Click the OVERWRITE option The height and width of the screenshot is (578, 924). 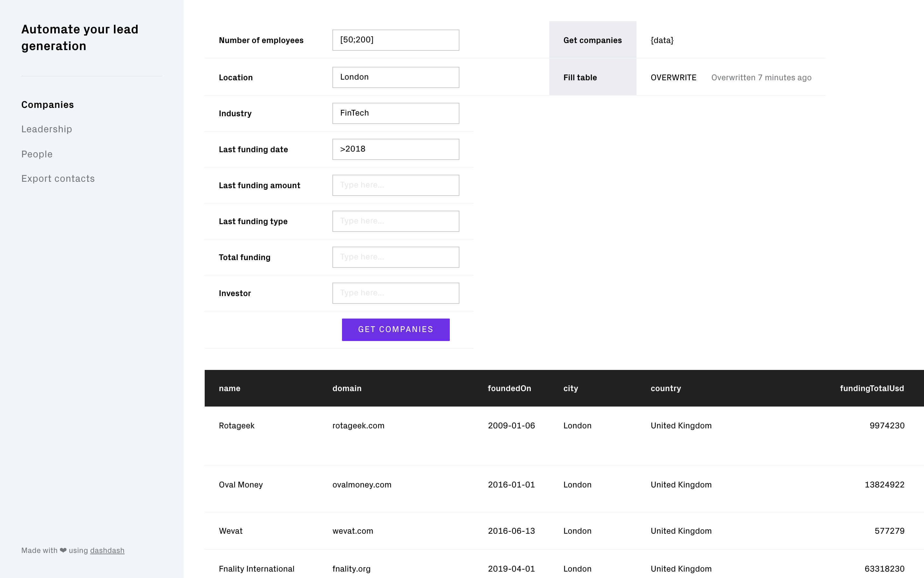673,78
